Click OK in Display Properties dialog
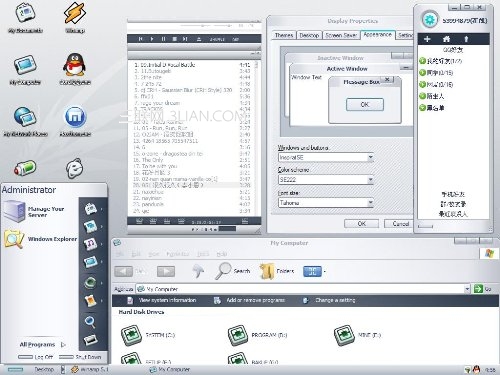Viewport: 500px width, 375px height. pyautogui.click(x=362, y=223)
